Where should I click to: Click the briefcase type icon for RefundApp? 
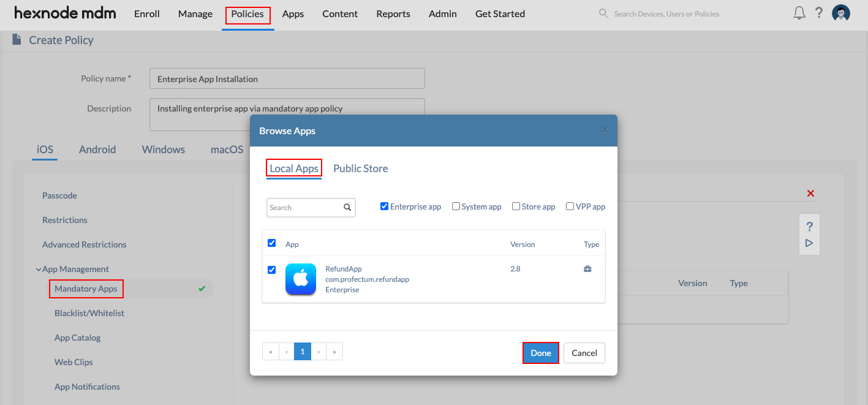[x=587, y=269]
